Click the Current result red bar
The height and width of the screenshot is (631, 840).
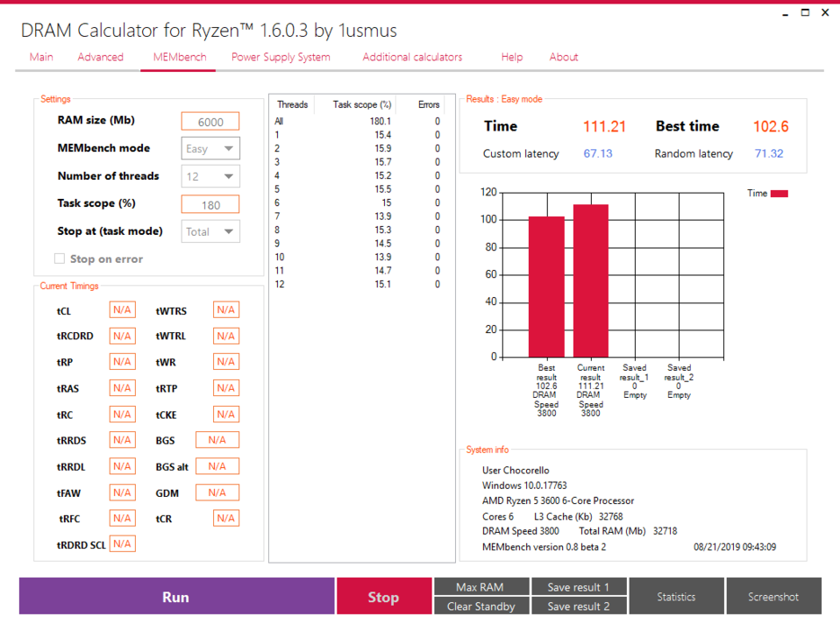pos(591,280)
